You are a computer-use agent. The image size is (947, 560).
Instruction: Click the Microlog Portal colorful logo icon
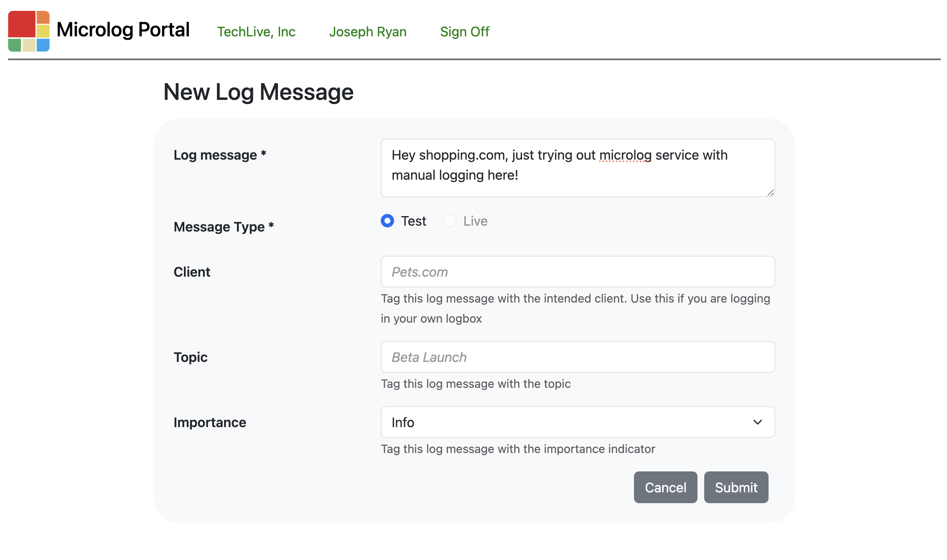click(29, 31)
